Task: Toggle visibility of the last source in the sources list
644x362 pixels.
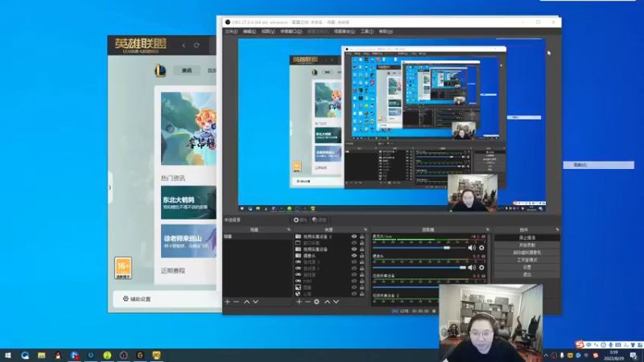Action: (354, 294)
